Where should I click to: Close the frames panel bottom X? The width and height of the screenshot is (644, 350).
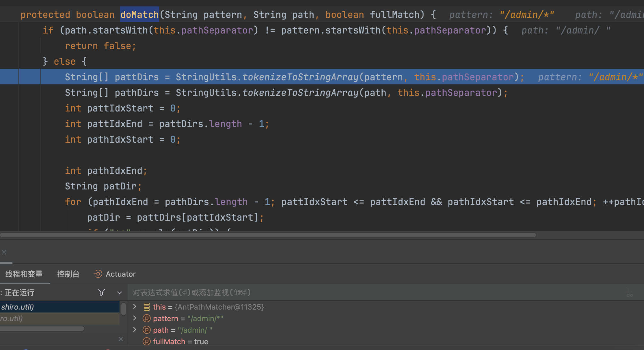(121, 339)
